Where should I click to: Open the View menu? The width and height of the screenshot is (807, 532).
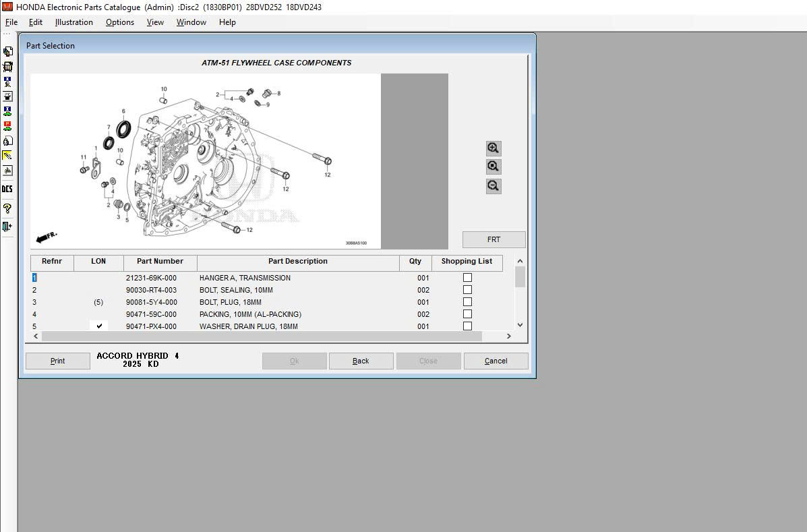pyautogui.click(x=155, y=22)
